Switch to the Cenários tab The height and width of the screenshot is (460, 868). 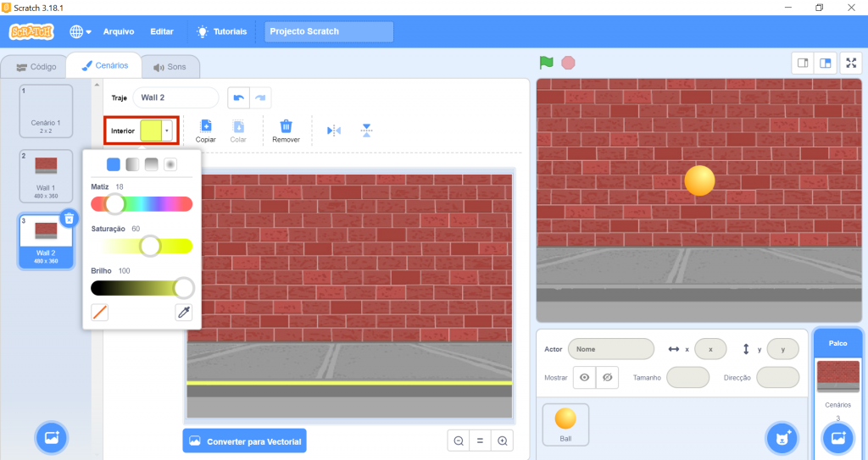coord(104,65)
